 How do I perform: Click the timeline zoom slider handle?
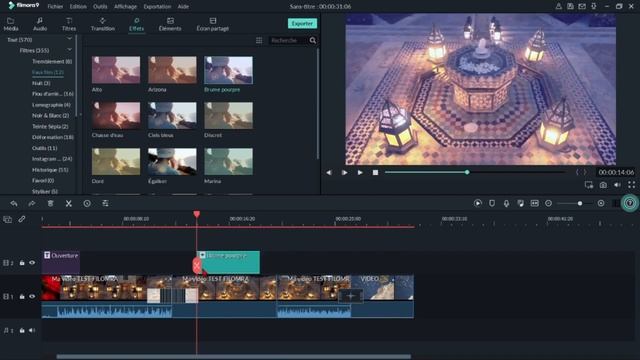580,203
